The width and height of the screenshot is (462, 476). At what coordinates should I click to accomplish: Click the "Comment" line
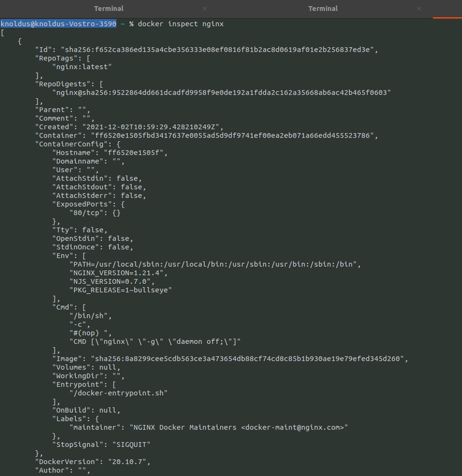coord(65,118)
